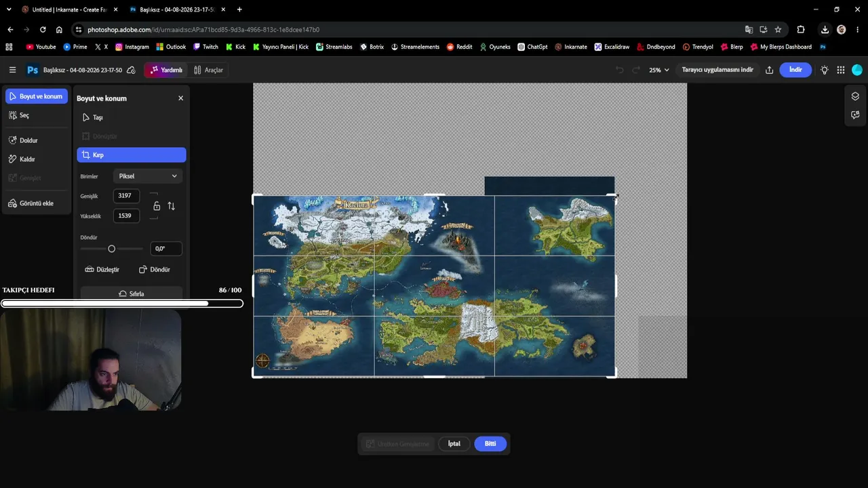Open the layers panel icon on right
The image size is (868, 488).
pos(855,96)
